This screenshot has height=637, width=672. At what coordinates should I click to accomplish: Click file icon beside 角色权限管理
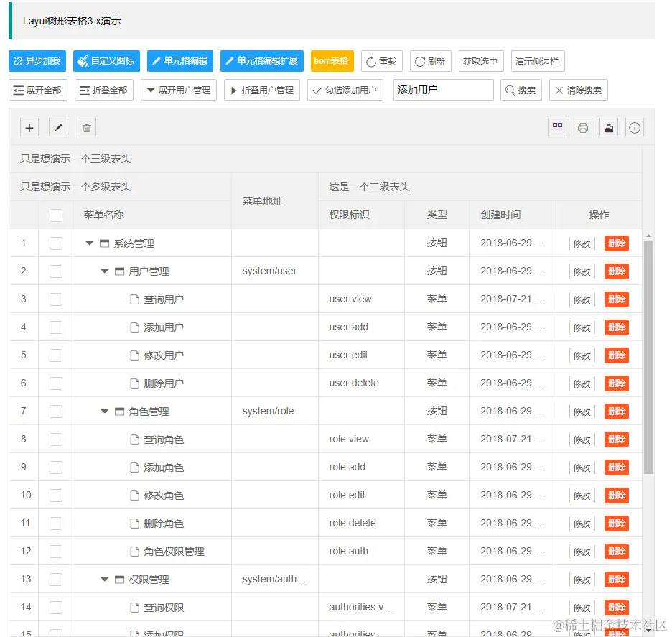coord(134,552)
